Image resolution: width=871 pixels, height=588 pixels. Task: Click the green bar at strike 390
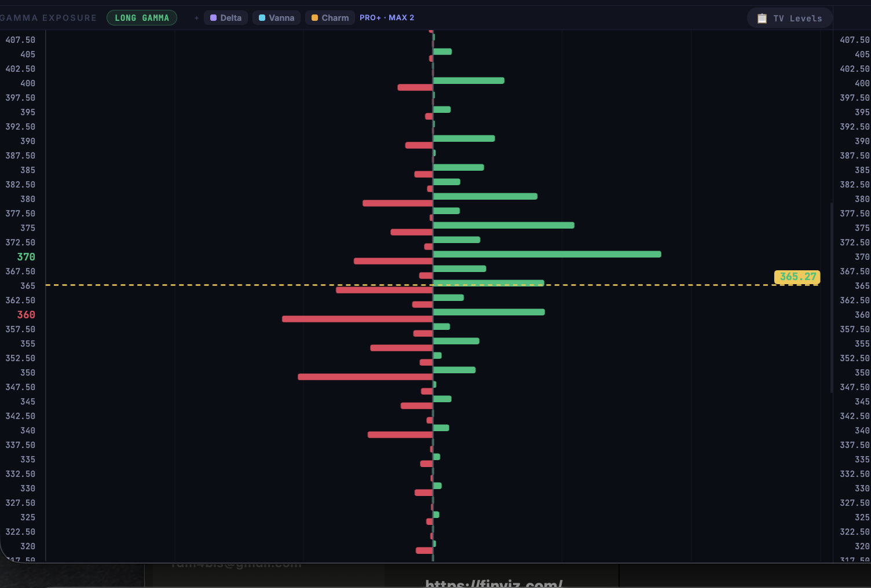click(x=464, y=138)
